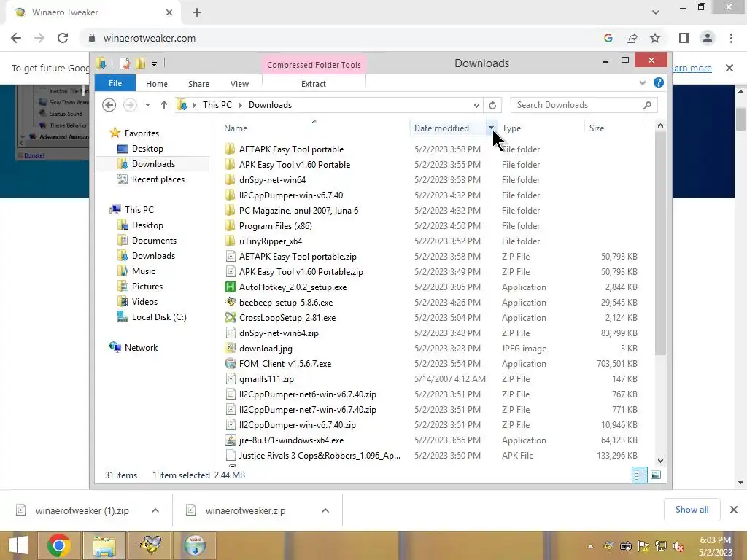Open Date modified column filter dropdown
Viewport: 747px width, 560px height.
(491, 128)
